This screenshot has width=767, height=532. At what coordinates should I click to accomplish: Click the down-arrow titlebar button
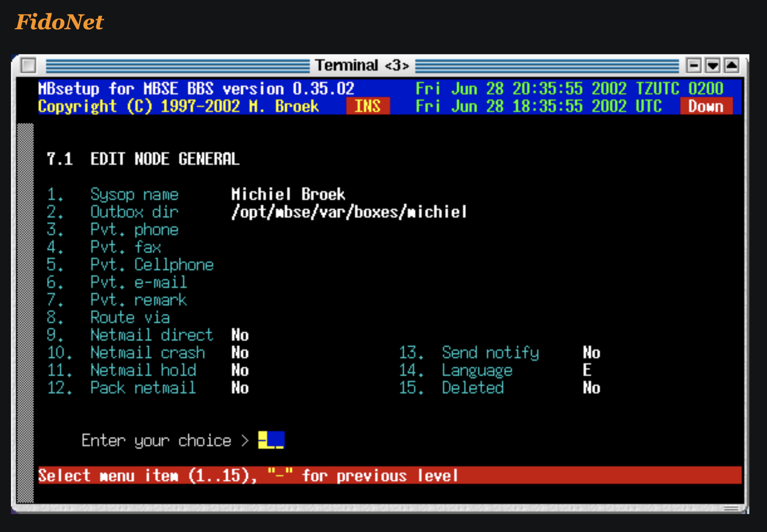tap(713, 65)
